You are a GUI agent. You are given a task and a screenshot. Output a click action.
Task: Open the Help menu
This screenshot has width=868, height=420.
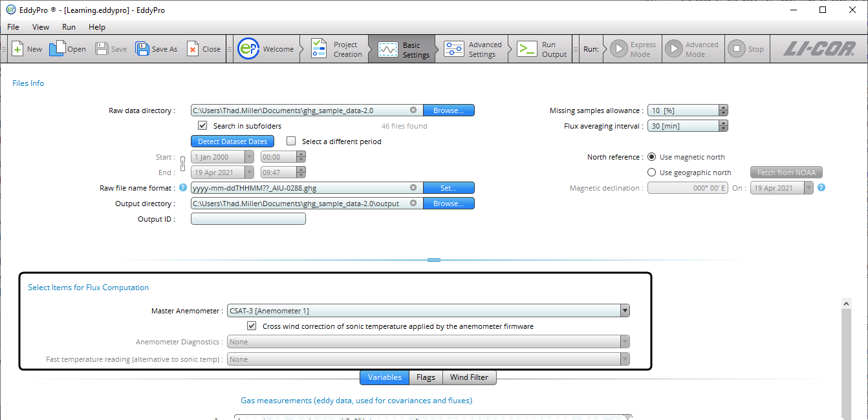tap(97, 27)
